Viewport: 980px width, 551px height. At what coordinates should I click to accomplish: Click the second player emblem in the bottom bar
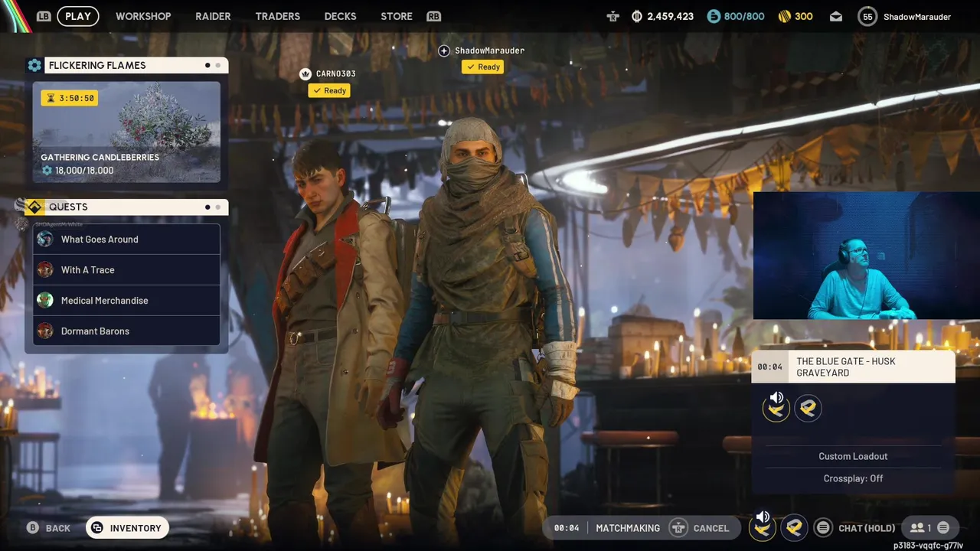(794, 527)
